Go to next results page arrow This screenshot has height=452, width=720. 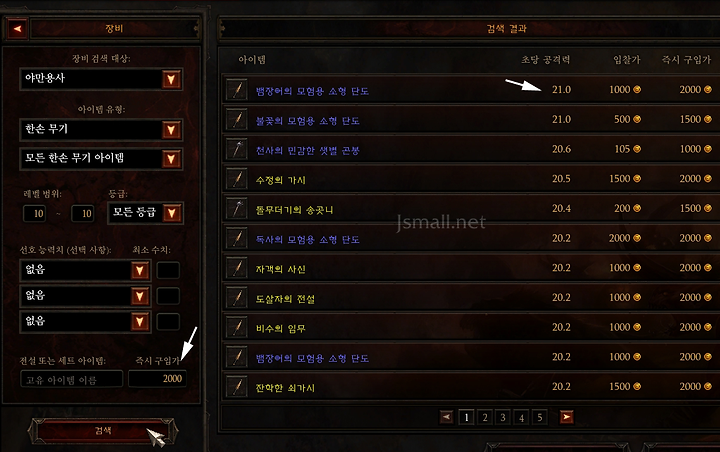coord(566,417)
